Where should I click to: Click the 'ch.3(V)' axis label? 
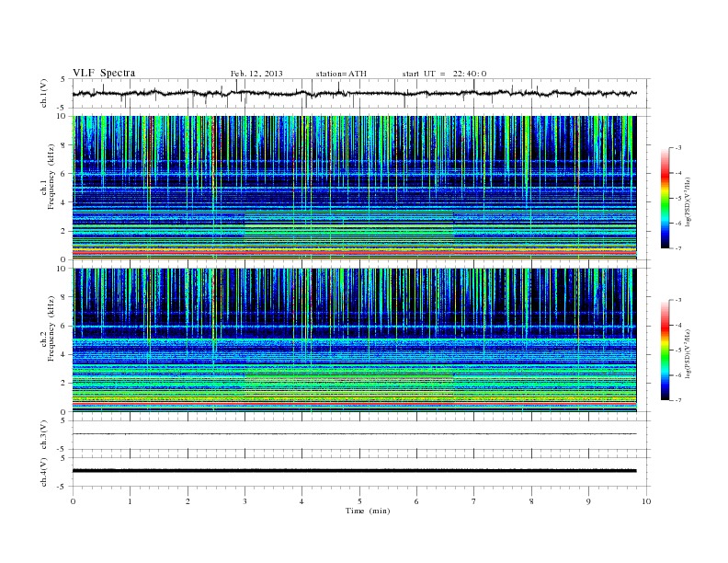[x=43, y=435]
